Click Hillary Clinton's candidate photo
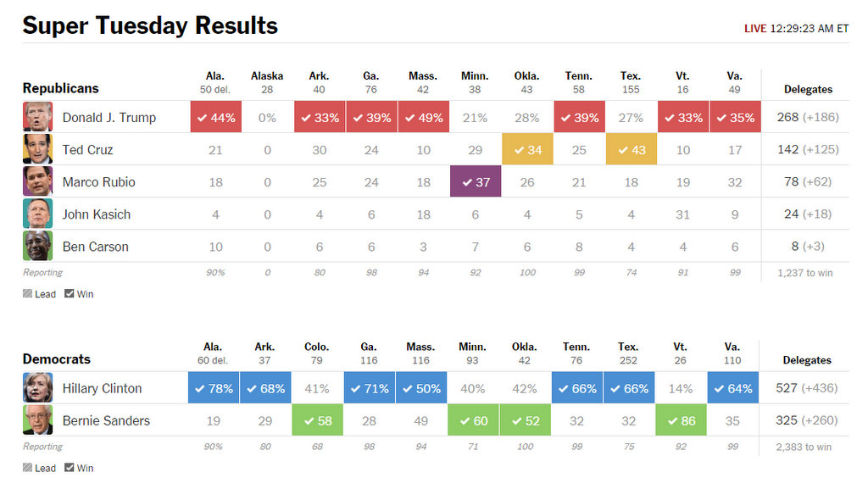 coord(37,388)
